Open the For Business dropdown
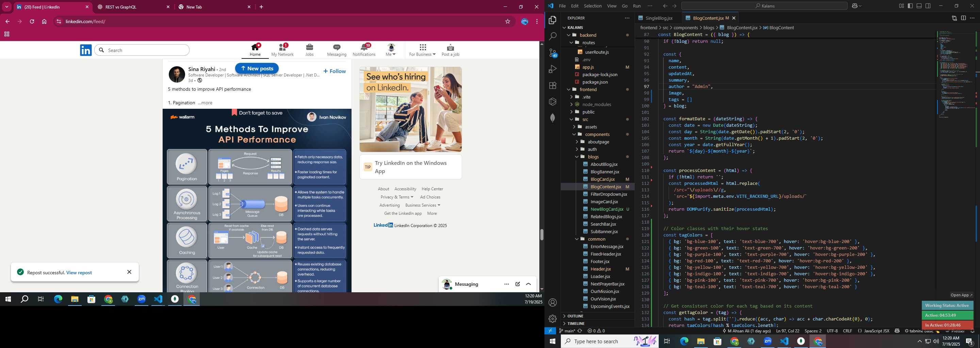This screenshot has height=348, width=980. point(422,50)
